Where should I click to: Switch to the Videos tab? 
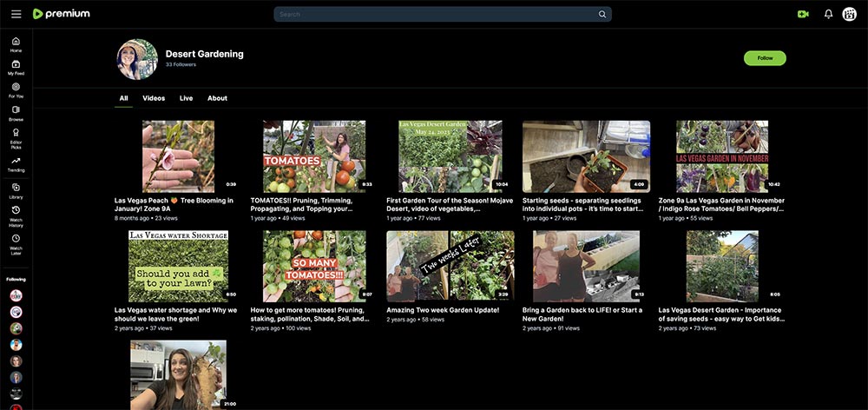(x=154, y=98)
